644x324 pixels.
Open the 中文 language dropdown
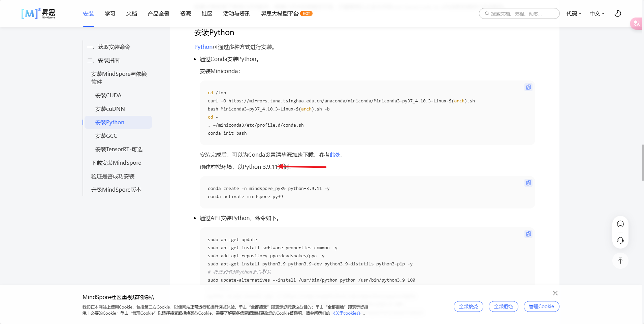597,13
